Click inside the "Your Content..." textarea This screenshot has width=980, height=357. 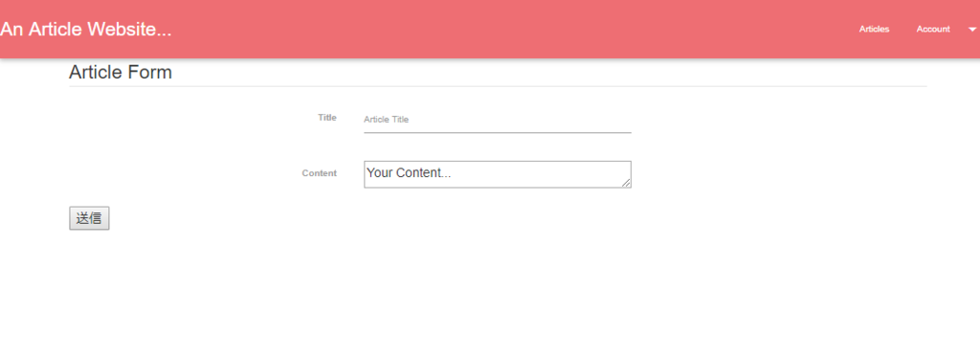pos(498,174)
